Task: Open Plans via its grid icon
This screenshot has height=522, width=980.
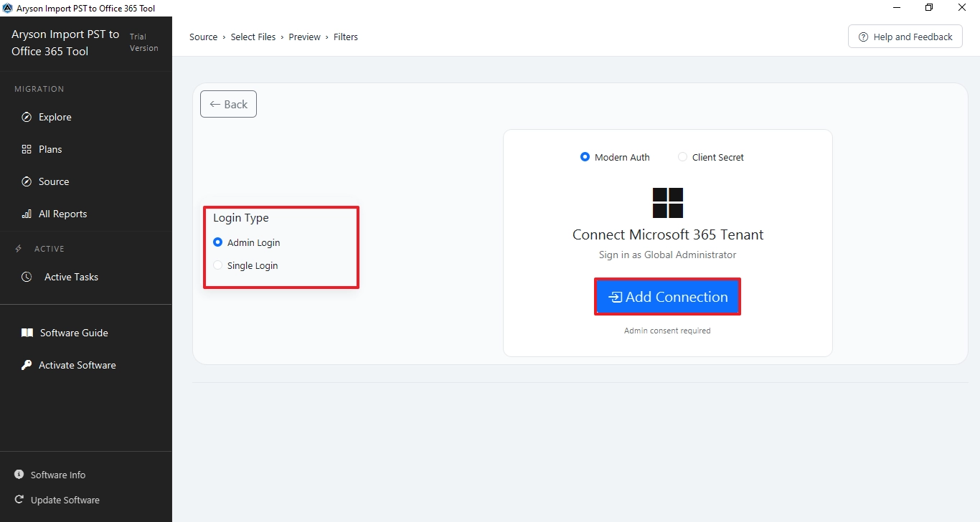Action: [x=27, y=149]
